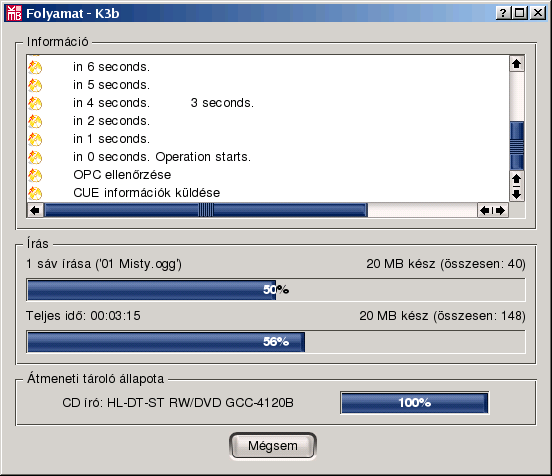Click the 50% track writing progress bar
This screenshot has width=552, height=476.
click(276, 290)
